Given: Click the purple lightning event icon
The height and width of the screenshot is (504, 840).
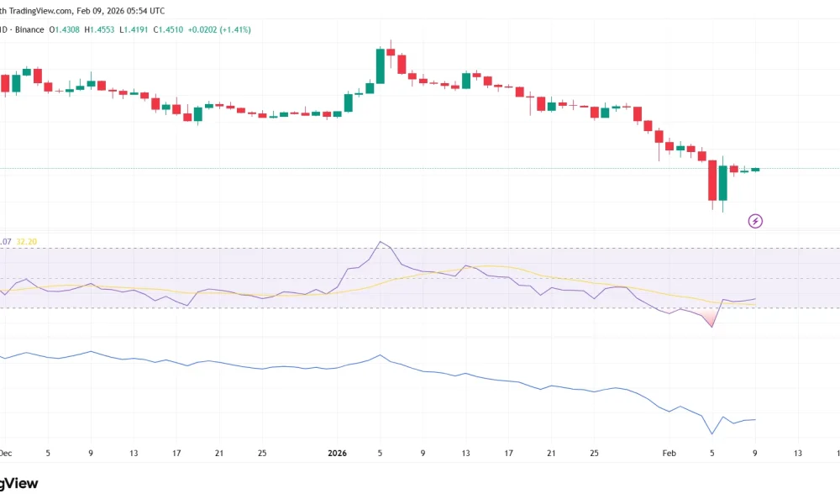Looking at the screenshot, I should (754, 221).
